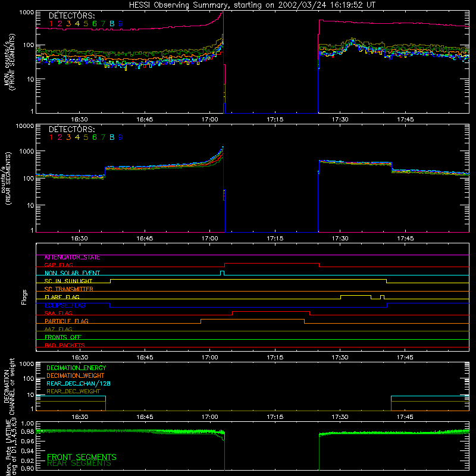Click the FRONT SEGMENTS livetime legend label
This screenshot has width=476, height=476.
coord(82,457)
